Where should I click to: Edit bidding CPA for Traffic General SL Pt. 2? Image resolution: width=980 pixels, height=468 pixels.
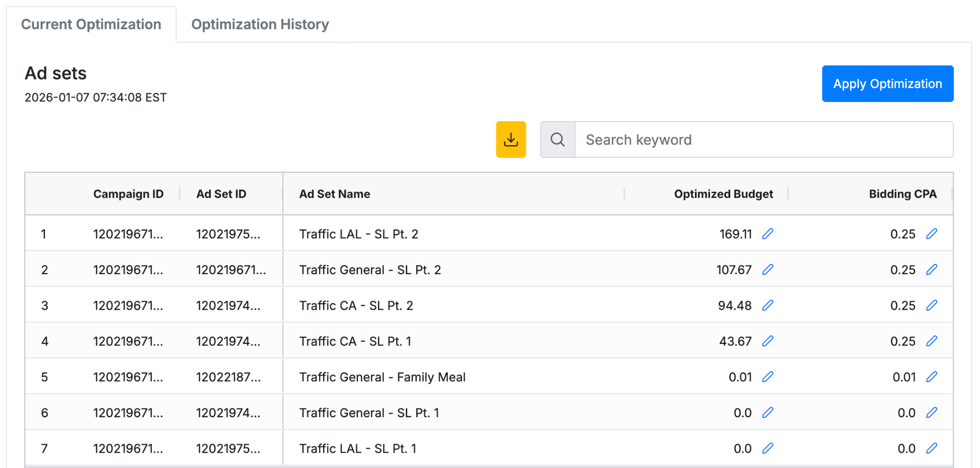pos(931,269)
